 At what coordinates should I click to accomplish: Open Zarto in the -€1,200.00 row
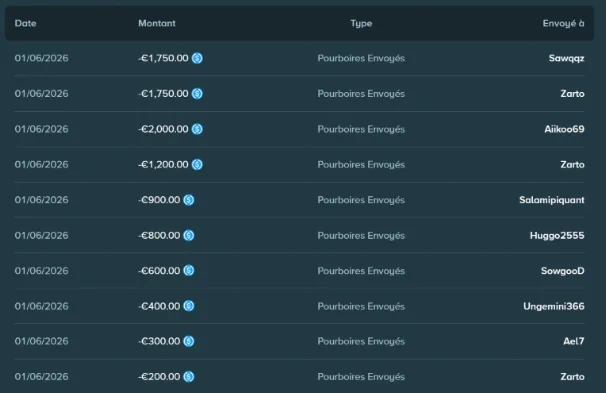572,165
